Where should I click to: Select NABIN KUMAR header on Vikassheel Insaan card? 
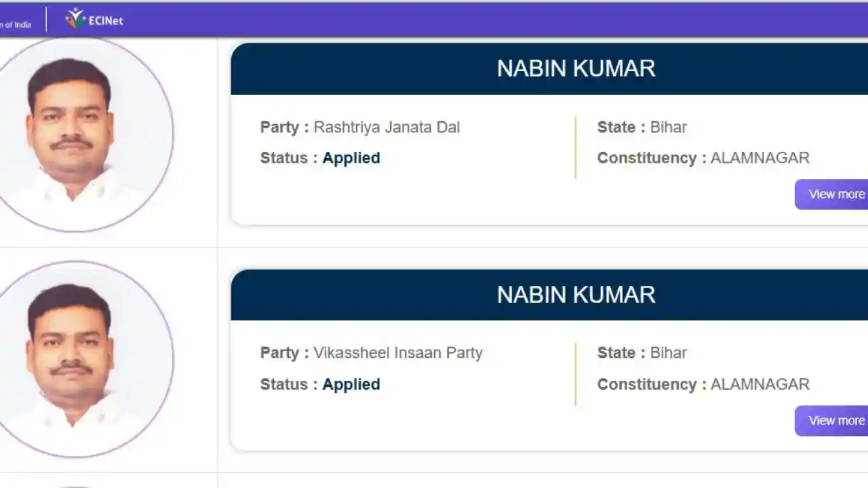click(576, 295)
